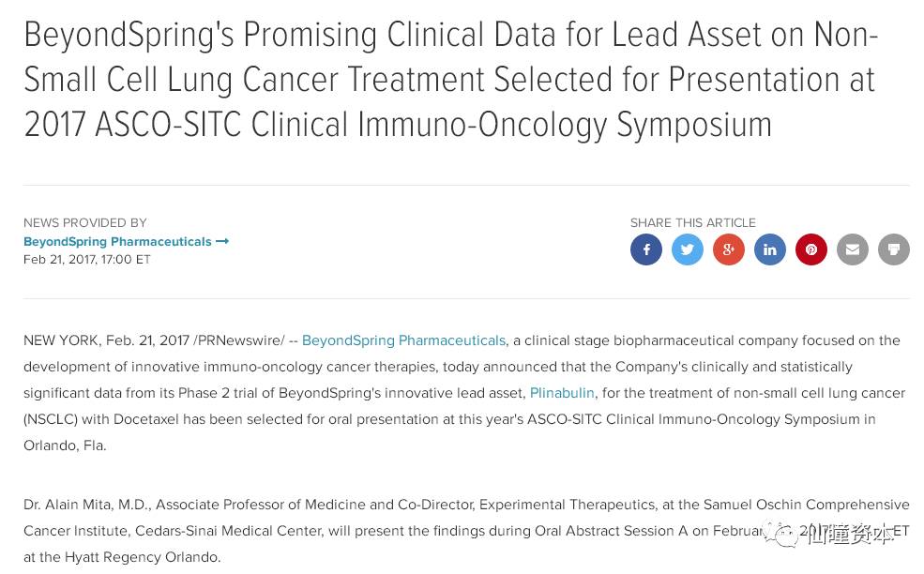Screen dimensions: 924x574
Task: Click the Feb 21, 2017, 17:00 ET timestamp
Action: (87, 259)
